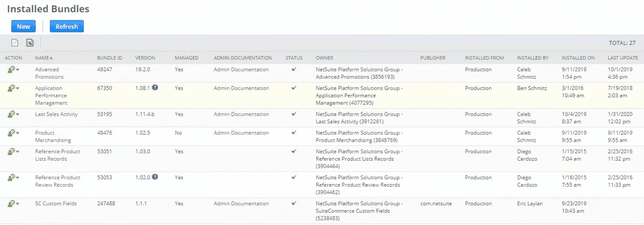Open Admin Documentation for Product Merchandising

(x=241, y=133)
